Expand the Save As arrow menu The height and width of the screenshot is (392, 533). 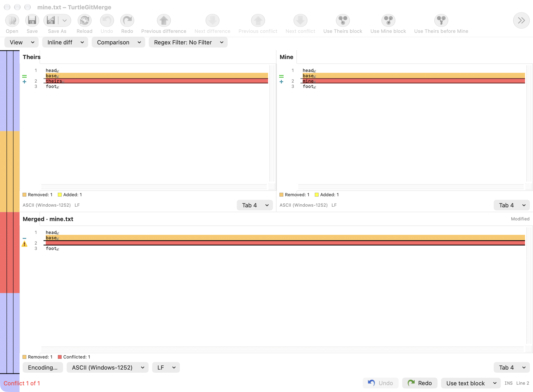coord(65,21)
